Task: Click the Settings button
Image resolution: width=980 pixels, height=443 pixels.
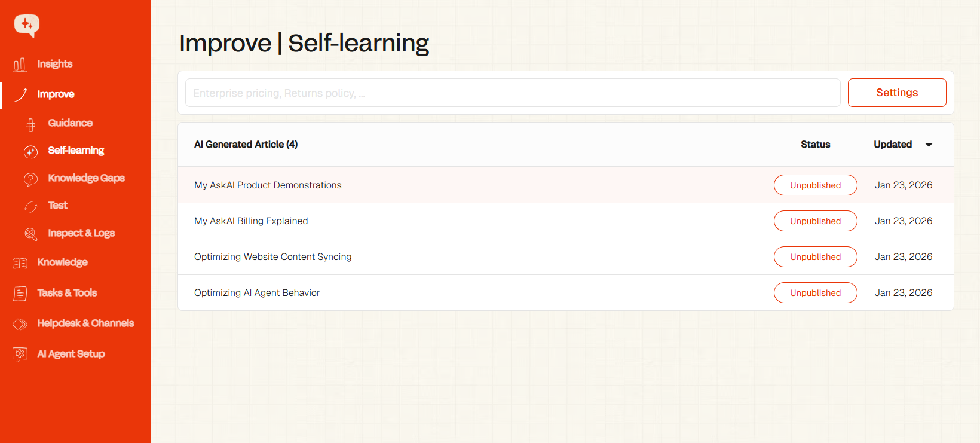Action: pyautogui.click(x=896, y=93)
